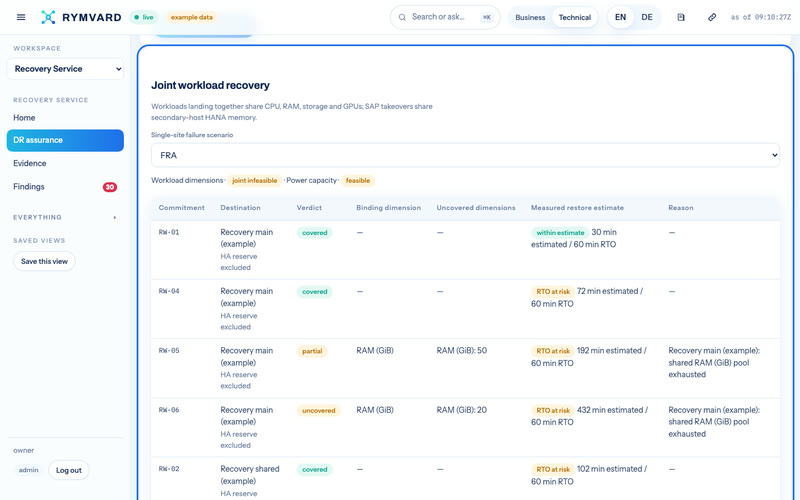Click the covered verdict for RW-02
Image resolution: width=800 pixels, height=500 pixels.
tap(314, 469)
